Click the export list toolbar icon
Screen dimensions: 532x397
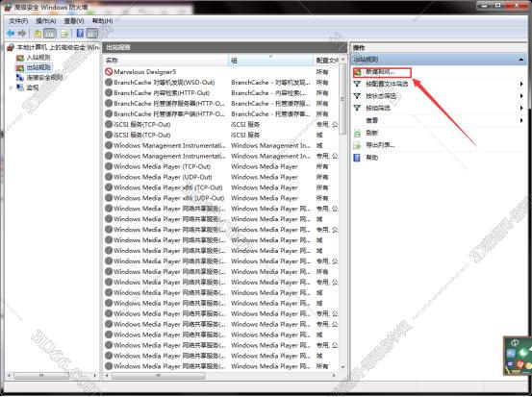[x=64, y=34]
